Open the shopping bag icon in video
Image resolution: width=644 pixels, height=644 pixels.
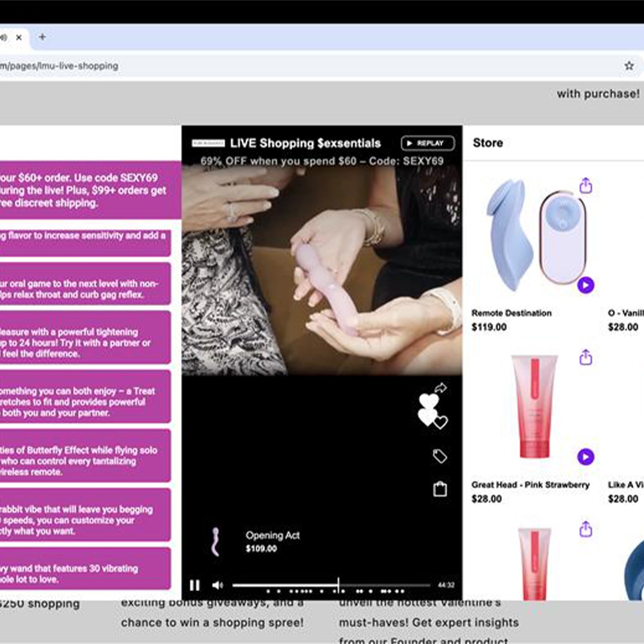[440, 489]
